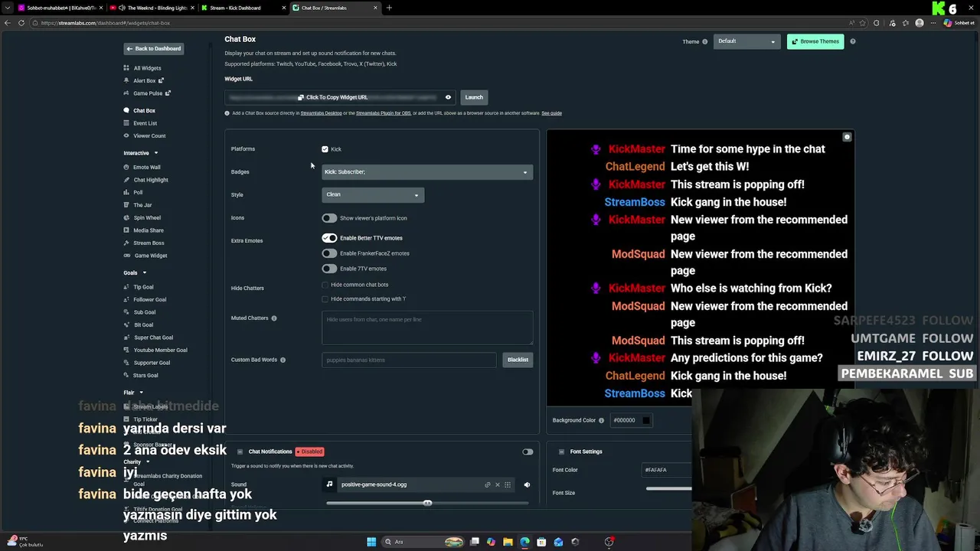Check Hide commands starting with '!'
Image resolution: width=980 pixels, height=551 pixels.
pos(325,299)
